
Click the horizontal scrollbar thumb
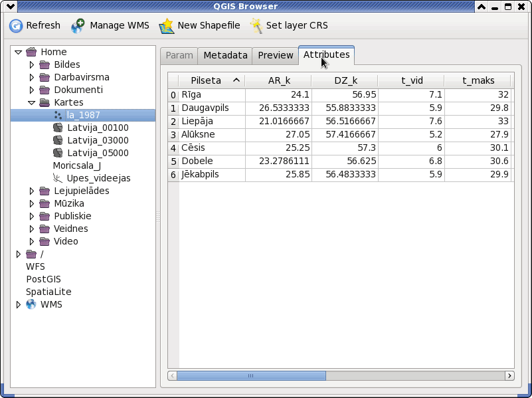click(x=251, y=375)
